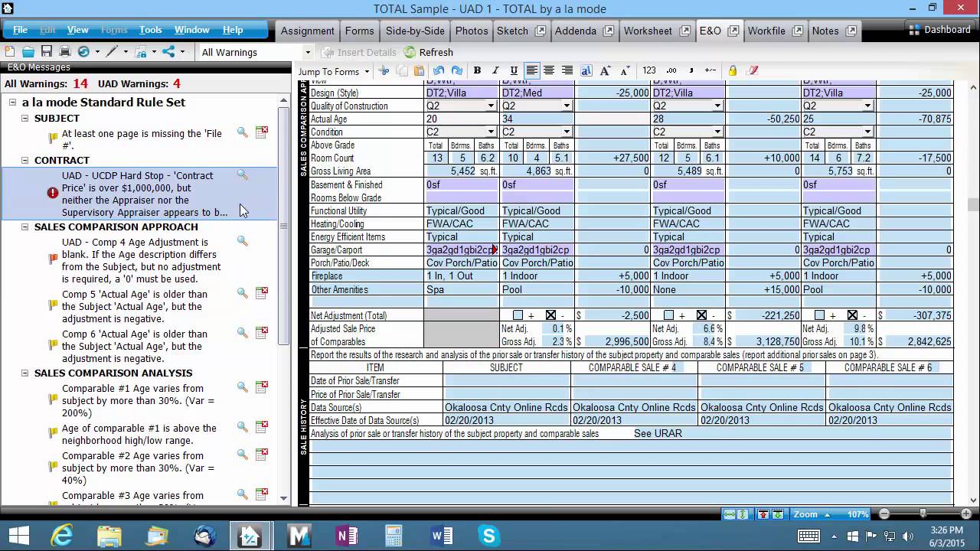Open the Tools menu
Screen dimensions: 980x551
150,30
